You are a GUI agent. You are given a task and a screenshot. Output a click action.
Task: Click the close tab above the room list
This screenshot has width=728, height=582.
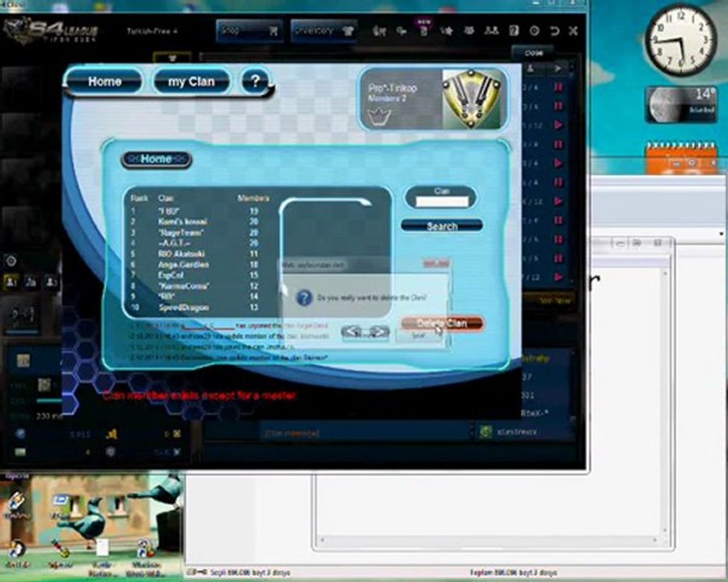(x=534, y=53)
